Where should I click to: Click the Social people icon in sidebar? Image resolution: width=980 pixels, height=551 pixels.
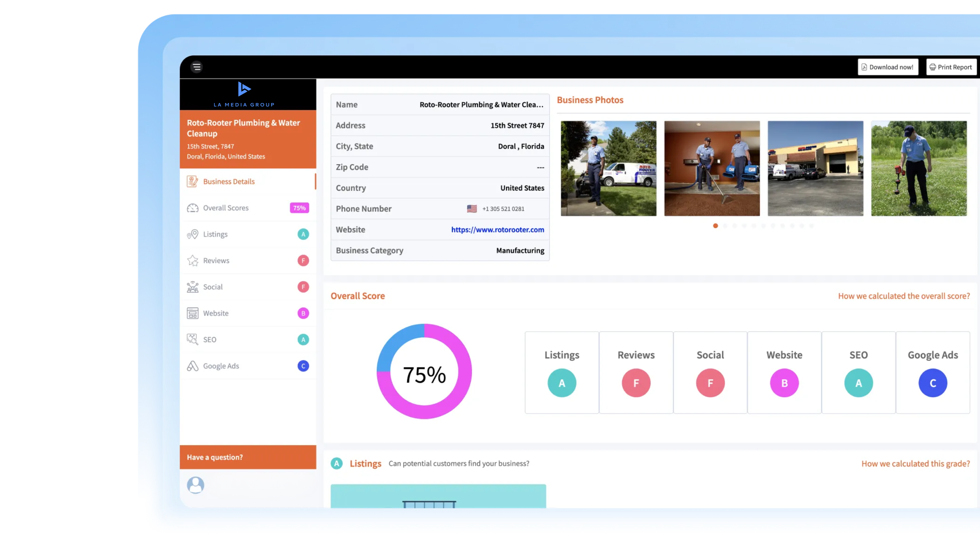tap(192, 287)
